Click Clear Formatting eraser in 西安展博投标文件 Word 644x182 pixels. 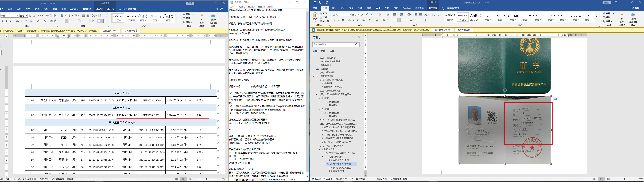tap(379, 15)
